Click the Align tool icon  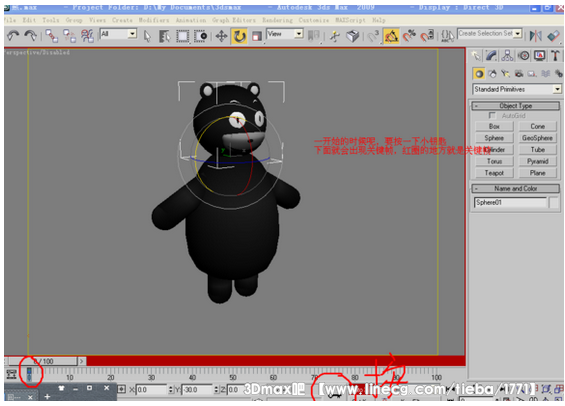click(x=553, y=36)
